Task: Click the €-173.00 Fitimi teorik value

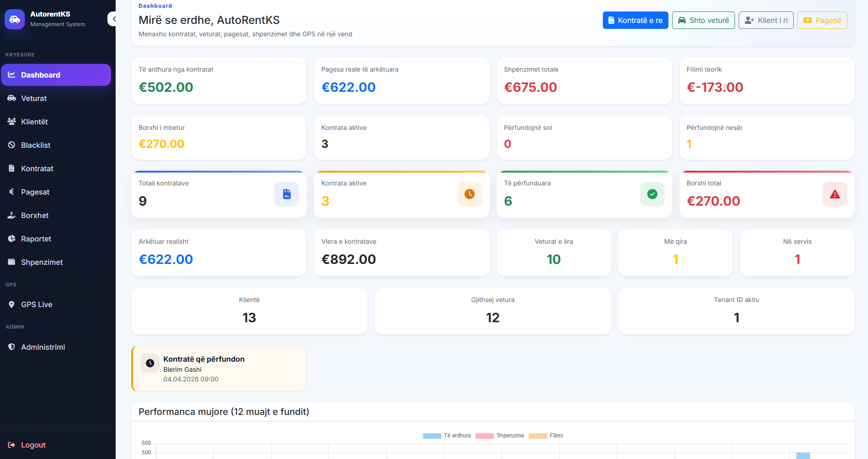Action: [x=715, y=87]
